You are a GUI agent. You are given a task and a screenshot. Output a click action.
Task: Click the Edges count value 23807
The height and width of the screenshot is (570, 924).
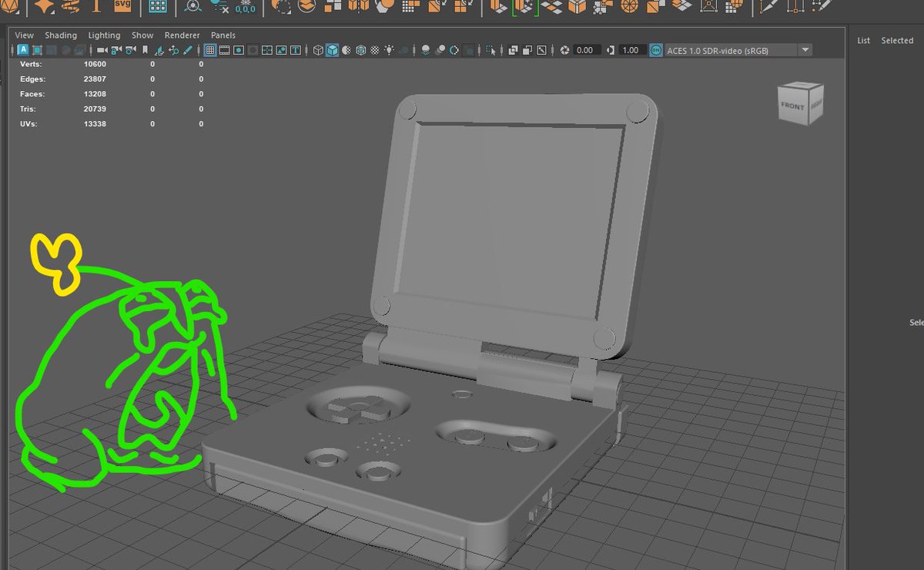[95, 79]
